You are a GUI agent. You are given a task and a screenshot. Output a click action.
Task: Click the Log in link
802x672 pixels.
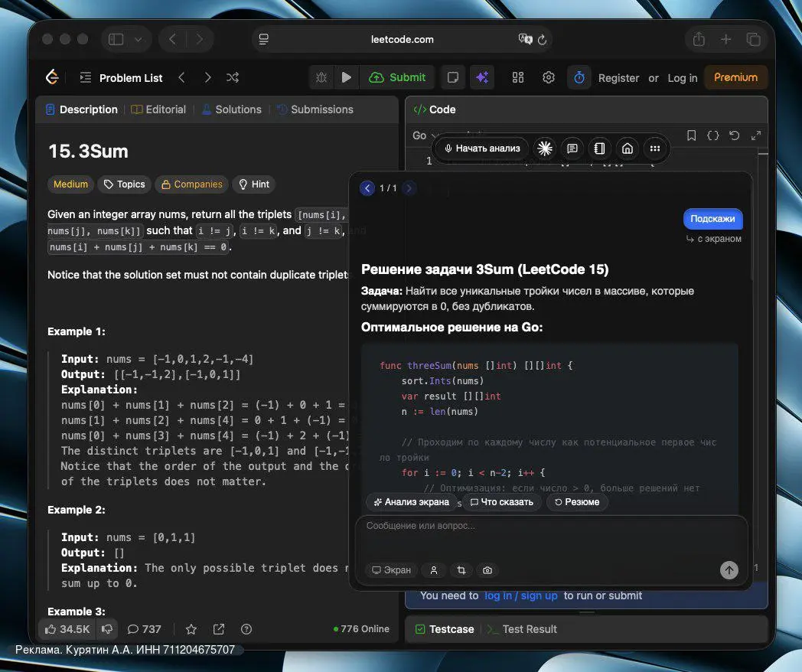[683, 78]
